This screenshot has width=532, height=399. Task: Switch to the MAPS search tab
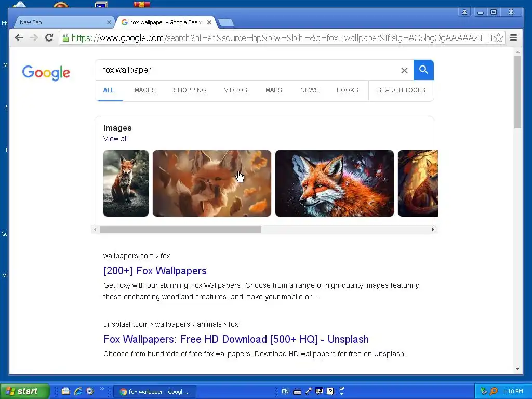273,90
